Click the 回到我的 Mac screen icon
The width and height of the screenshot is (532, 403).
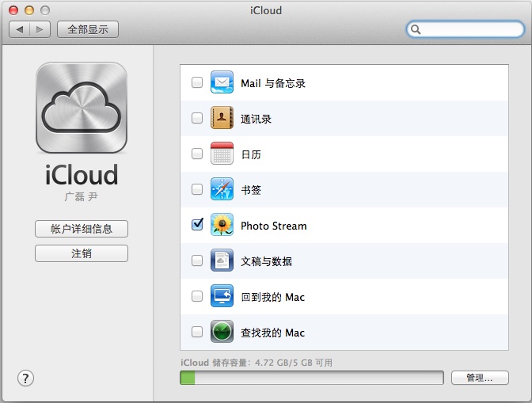point(222,296)
